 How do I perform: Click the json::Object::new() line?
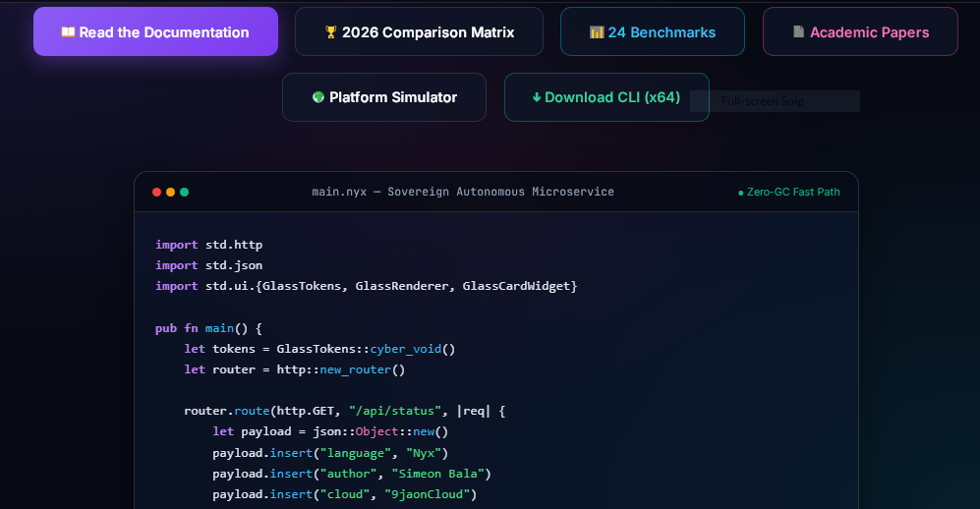(330, 431)
